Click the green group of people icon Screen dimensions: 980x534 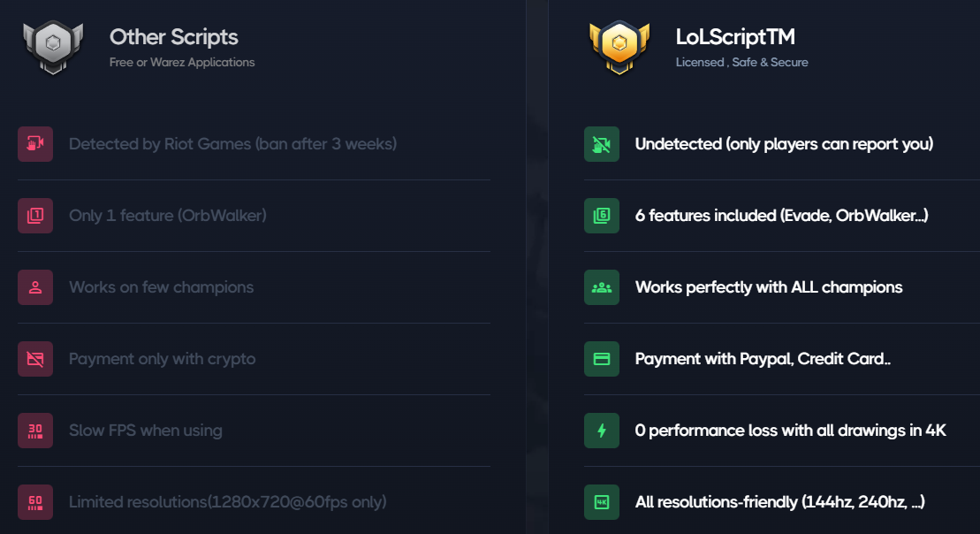pyautogui.click(x=602, y=287)
